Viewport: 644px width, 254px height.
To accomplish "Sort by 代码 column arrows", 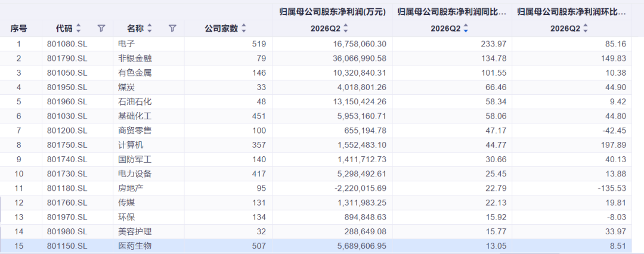I will point(79,29).
